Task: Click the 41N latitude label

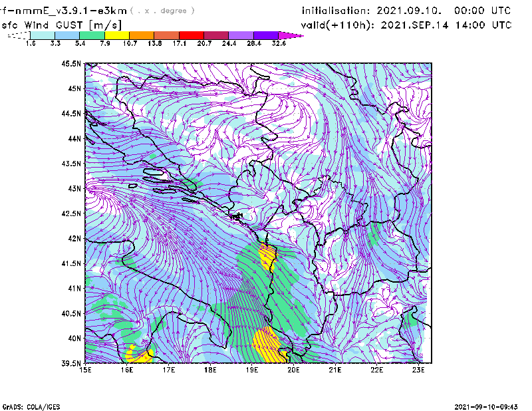Action: [x=74, y=288]
